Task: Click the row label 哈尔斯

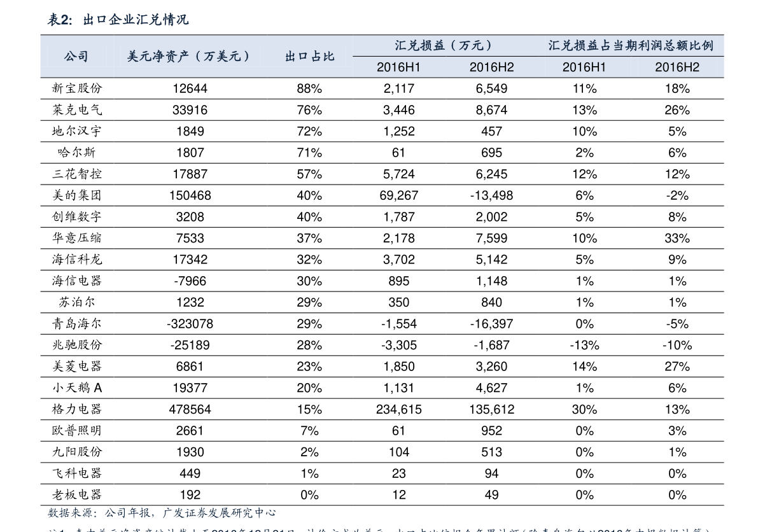Action: tap(77, 152)
